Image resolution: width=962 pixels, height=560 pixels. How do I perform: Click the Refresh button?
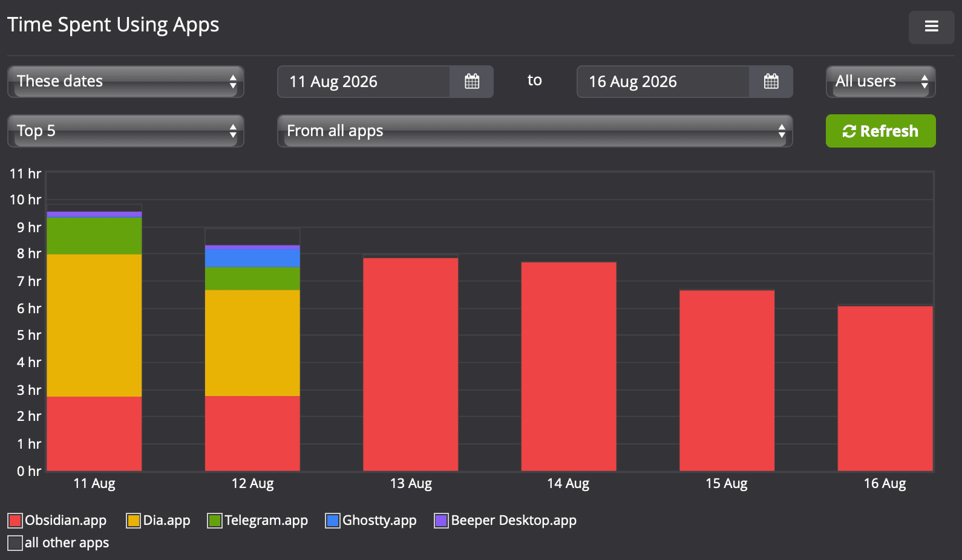880,131
